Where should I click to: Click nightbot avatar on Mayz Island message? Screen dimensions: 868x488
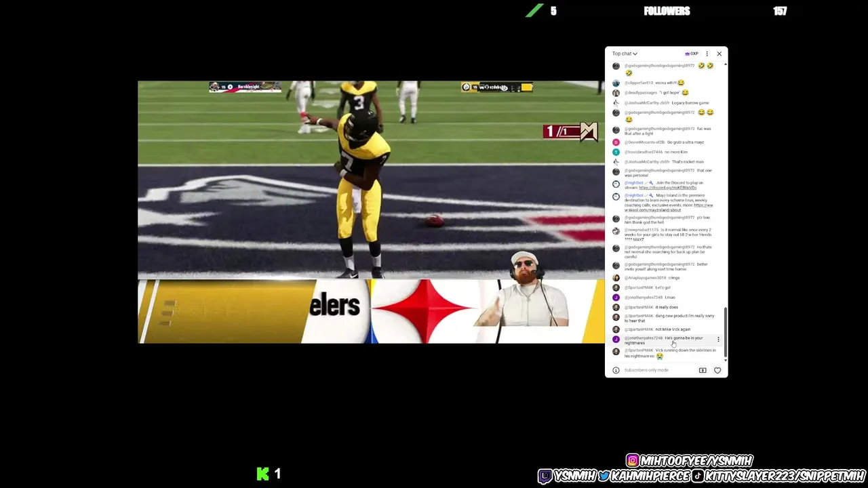coord(616,197)
